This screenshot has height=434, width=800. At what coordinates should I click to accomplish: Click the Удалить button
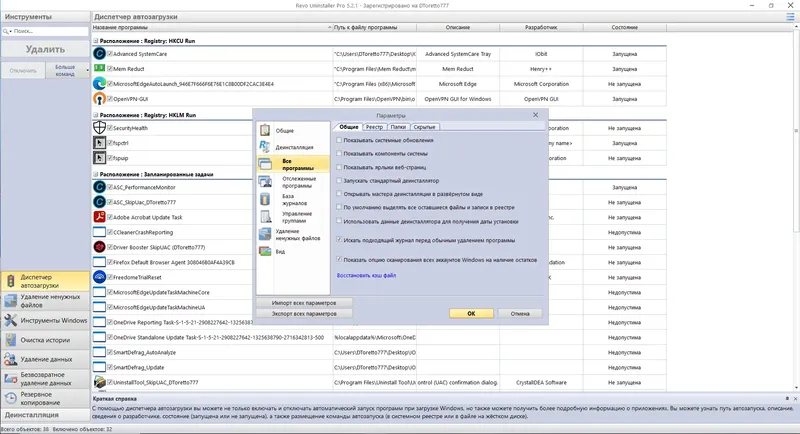pyautogui.click(x=45, y=49)
